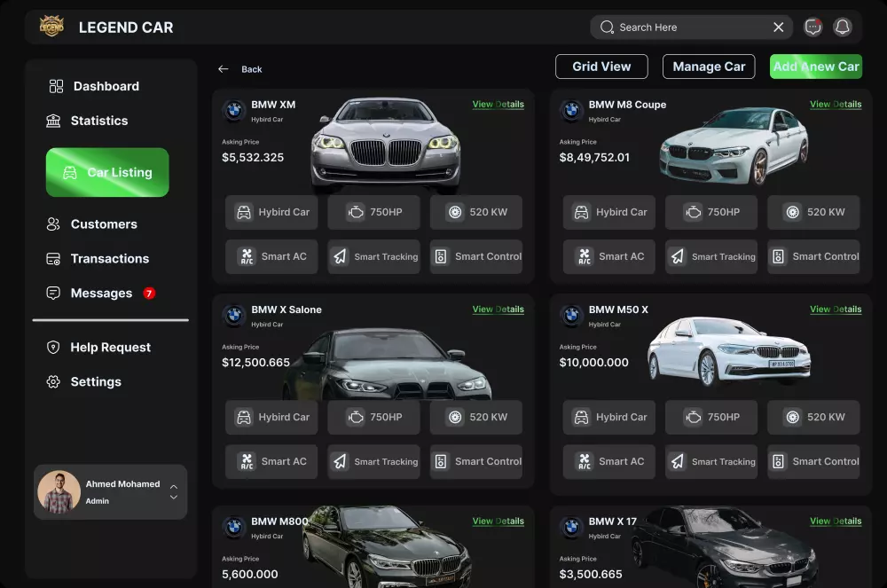Click Hybird Car chip on BMW X Salone card

(271, 417)
